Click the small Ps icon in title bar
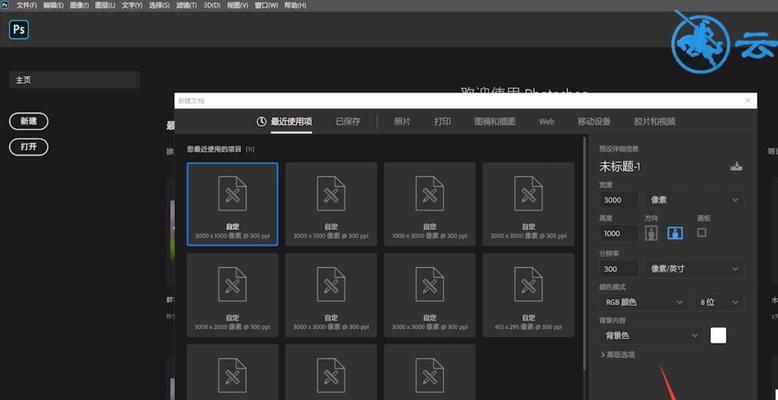Screen dimensions: 778x400 (x=4, y=5)
